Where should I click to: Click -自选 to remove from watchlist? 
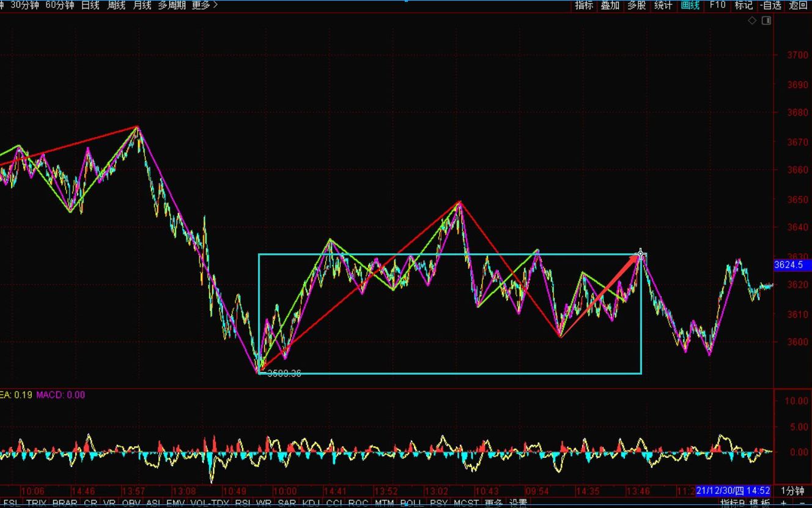(x=771, y=5)
